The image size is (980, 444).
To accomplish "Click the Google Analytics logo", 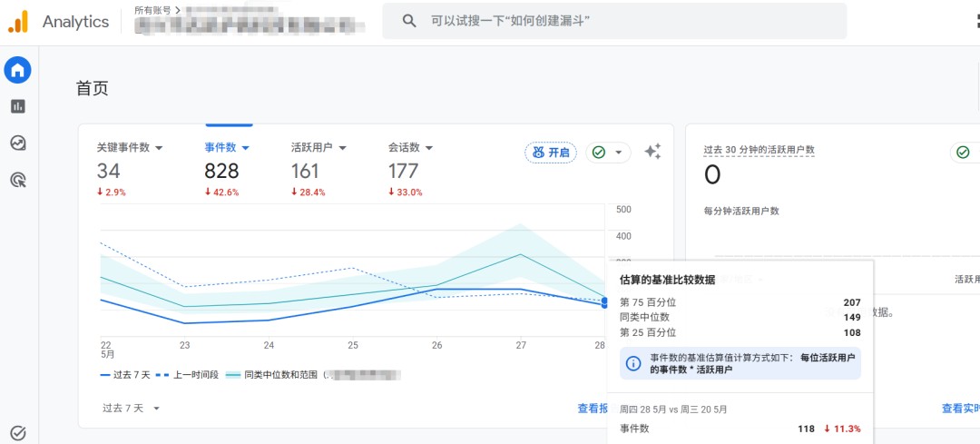I will [18, 22].
